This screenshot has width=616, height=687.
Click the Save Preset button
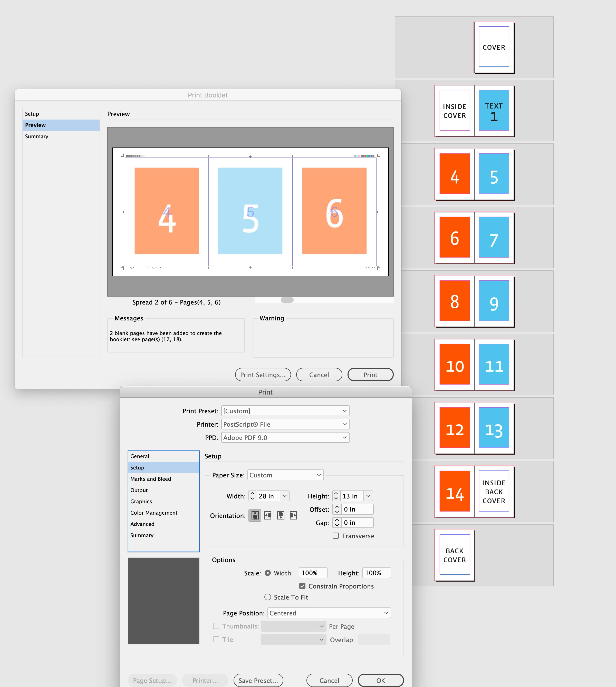(x=258, y=681)
